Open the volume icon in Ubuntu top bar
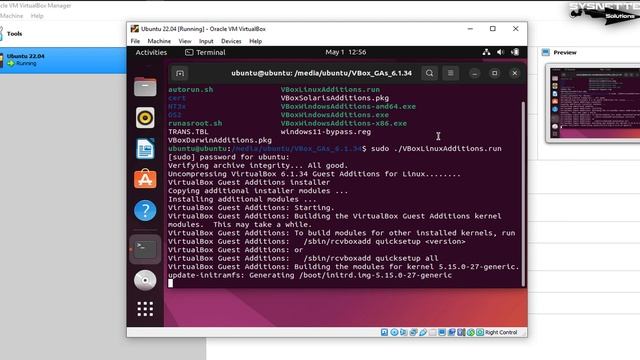Screen dimensions: 640x360 [501, 52]
